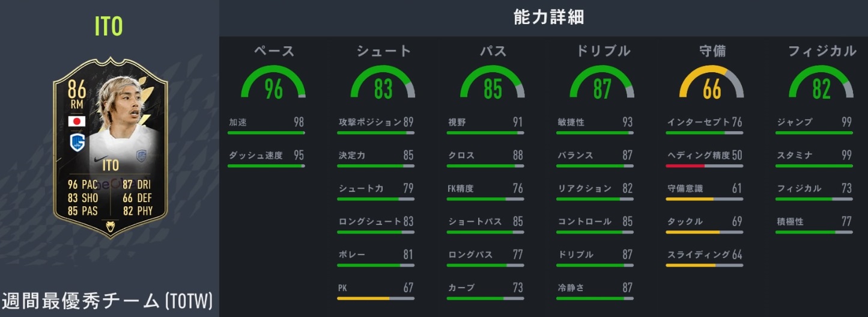The height and width of the screenshot is (317, 868).
Task: Click the ジャンプ stat row valued 99
Action: pyautogui.click(x=814, y=123)
